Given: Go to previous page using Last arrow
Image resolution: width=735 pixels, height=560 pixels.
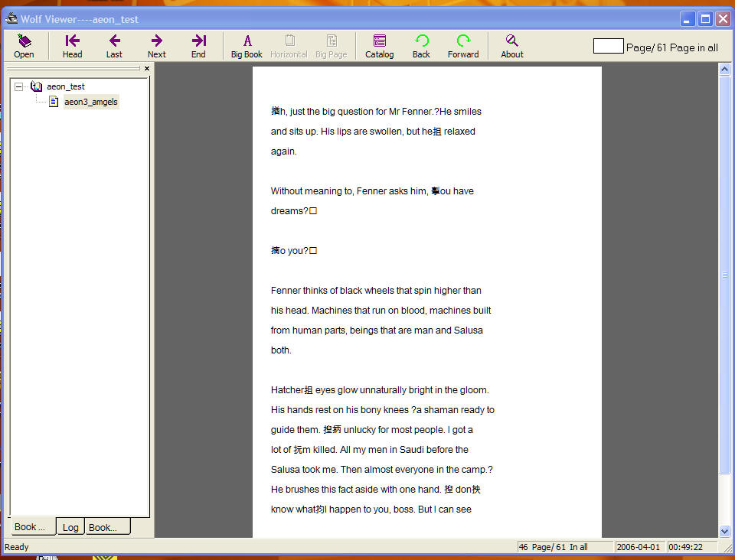Looking at the screenshot, I should pos(114,46).
